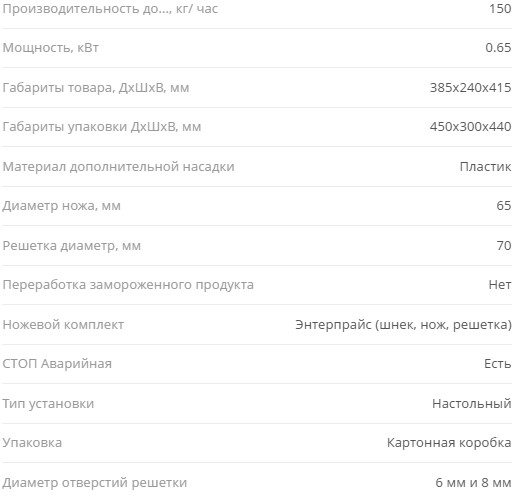This screenshot has height=496, width=518.
Task: Click the 'Материал дополнительной насадки' label
Action: [x=118, y=166]
